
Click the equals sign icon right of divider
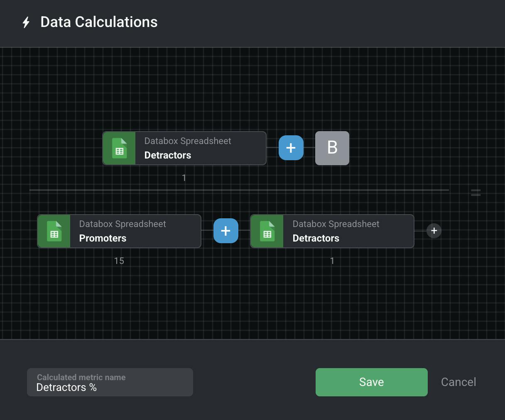pos(476,193)
